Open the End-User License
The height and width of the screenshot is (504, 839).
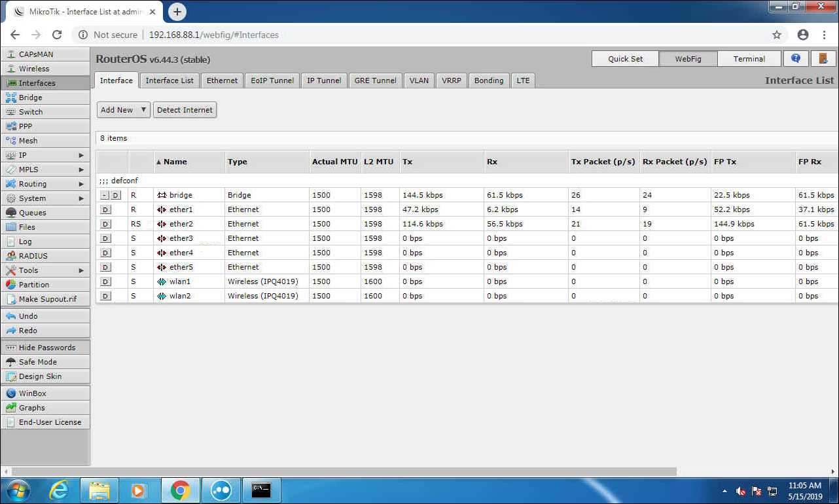pyautogui.click(x=45, y=422)
